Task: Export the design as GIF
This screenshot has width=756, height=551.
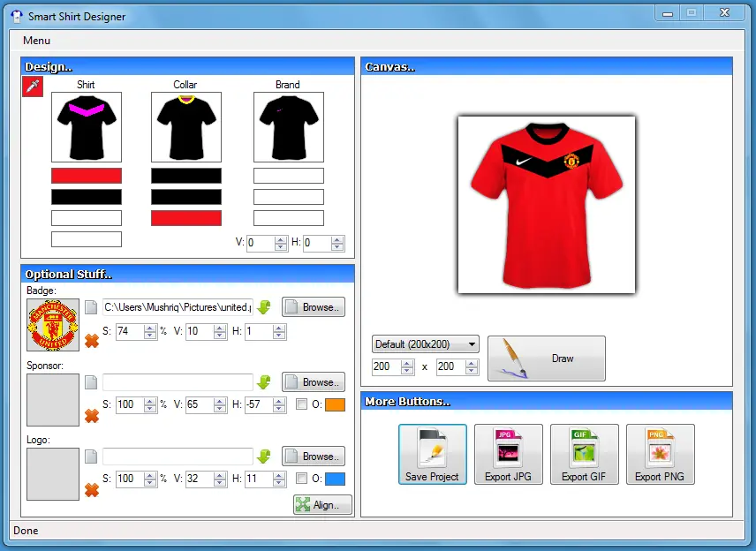Action: click(584, 454)
